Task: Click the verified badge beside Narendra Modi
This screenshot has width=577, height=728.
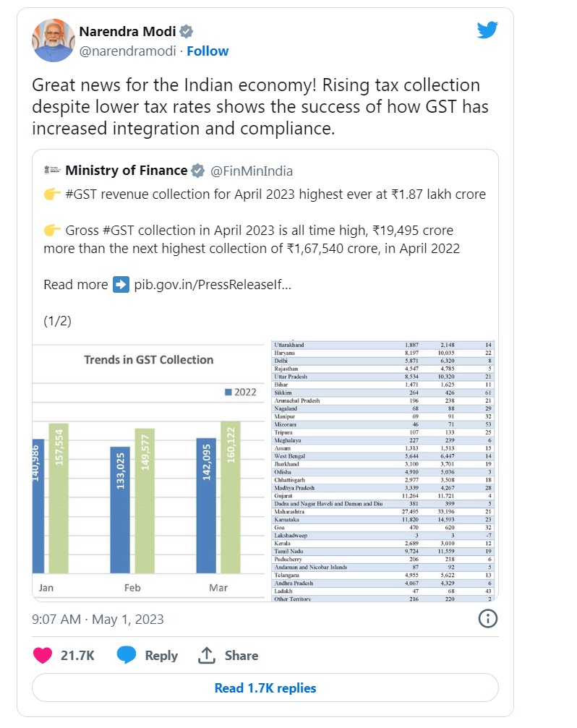Action: [187, 32]
